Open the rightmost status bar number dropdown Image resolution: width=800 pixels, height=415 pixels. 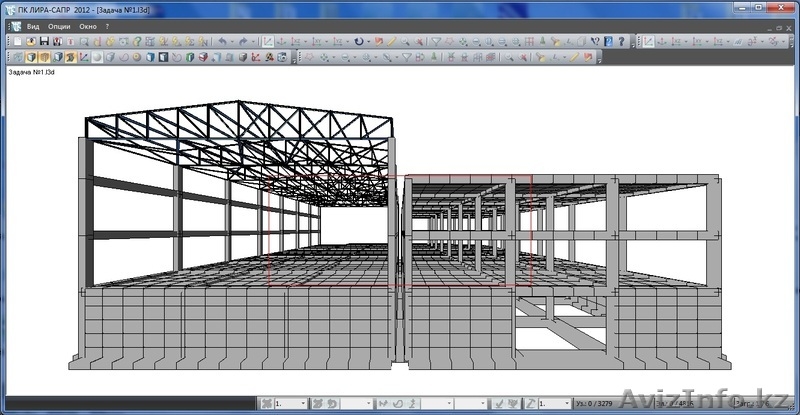tap(566, 404)
